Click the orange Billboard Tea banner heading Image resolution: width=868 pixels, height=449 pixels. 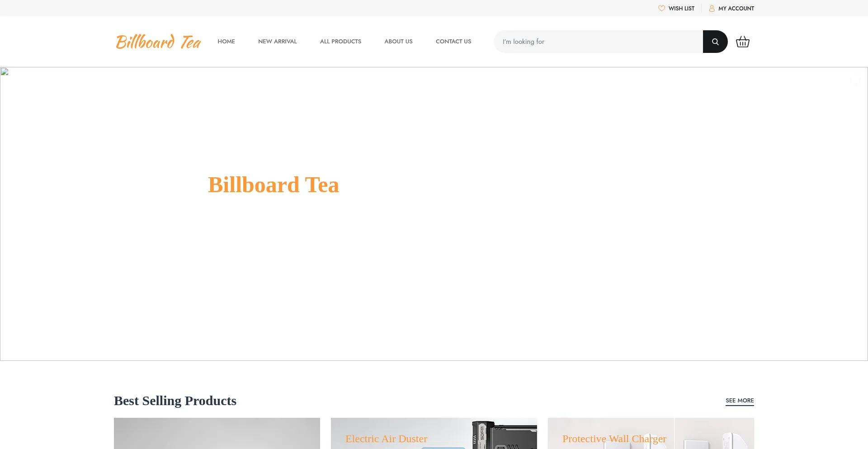point(273,185)
